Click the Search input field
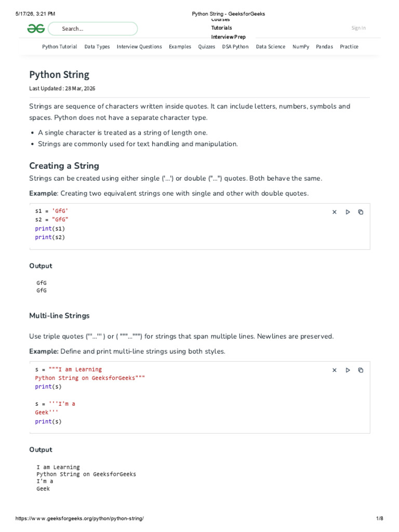 [93, 29]
